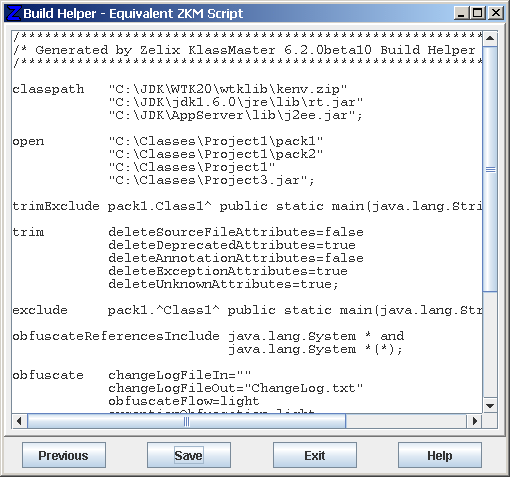Click the 'trim' keyword in script
This screenshot has width=510, height=477.
28,232
